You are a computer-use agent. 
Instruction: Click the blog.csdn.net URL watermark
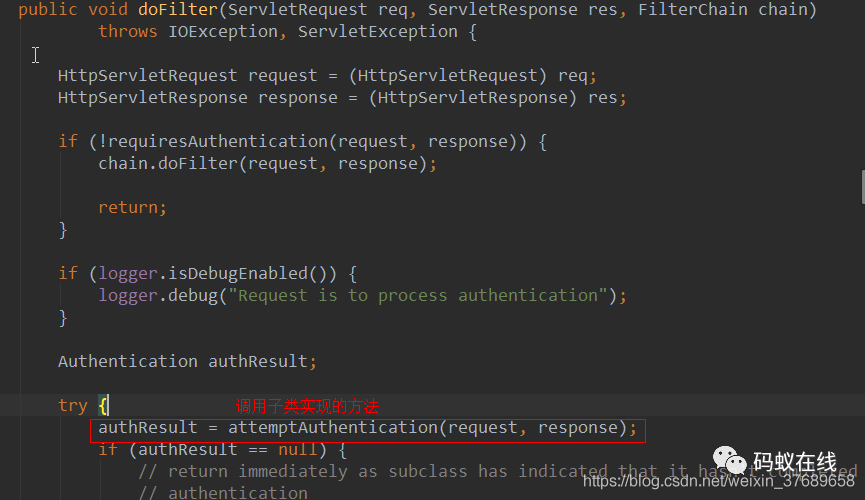click(718, 483)
